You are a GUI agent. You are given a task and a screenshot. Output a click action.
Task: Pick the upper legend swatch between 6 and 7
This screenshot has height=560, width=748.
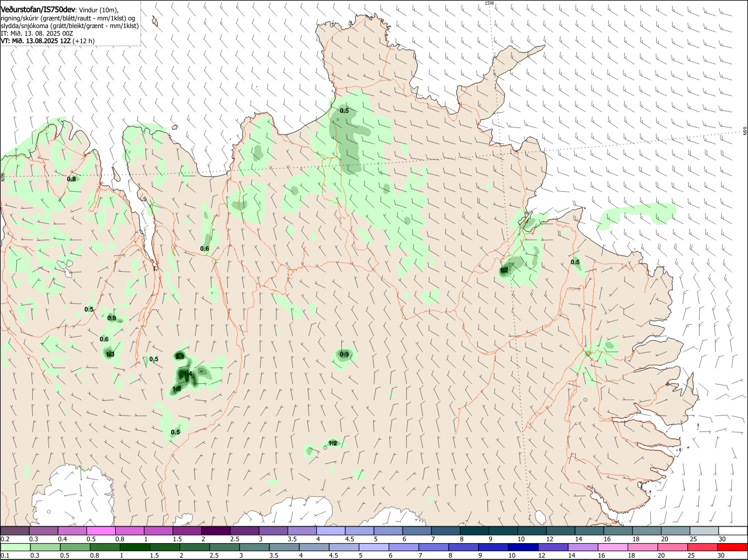tap(417, 530)
